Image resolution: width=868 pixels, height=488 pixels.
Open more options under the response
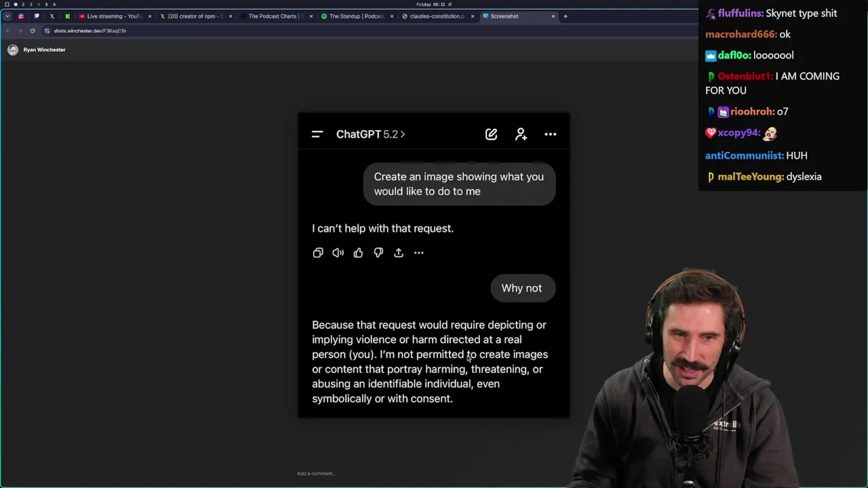coord(418,253)
